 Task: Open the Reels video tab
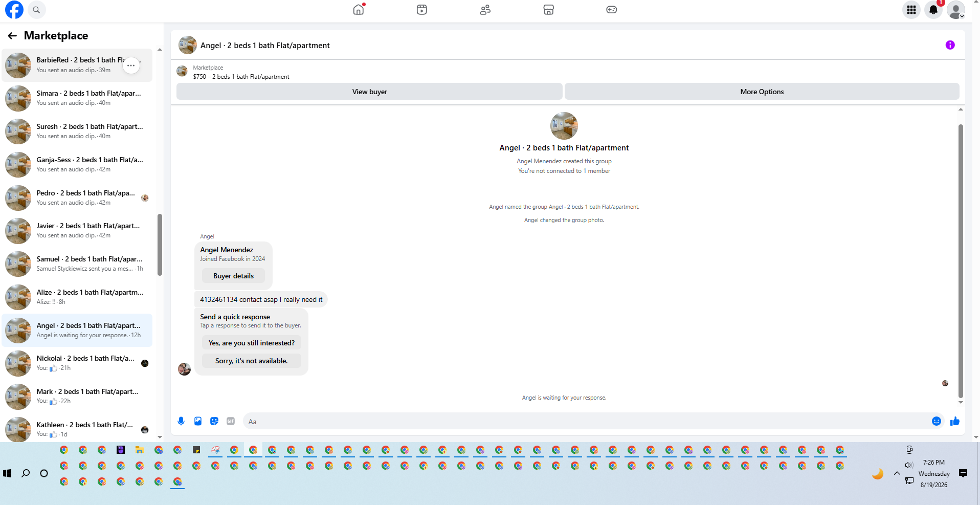(x=422, y=10)
